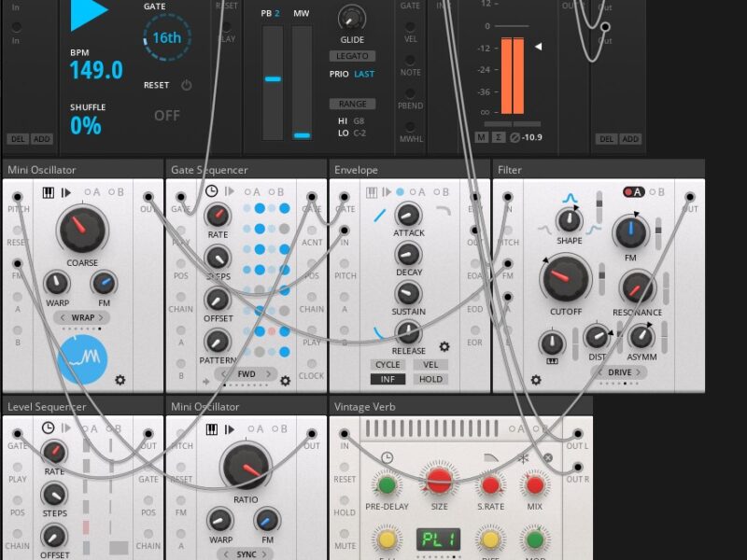The height and width of the screenshot is (560, 747).
Task: Click the clock sync icon on Gate Sequencer
Action: point(212,191)
